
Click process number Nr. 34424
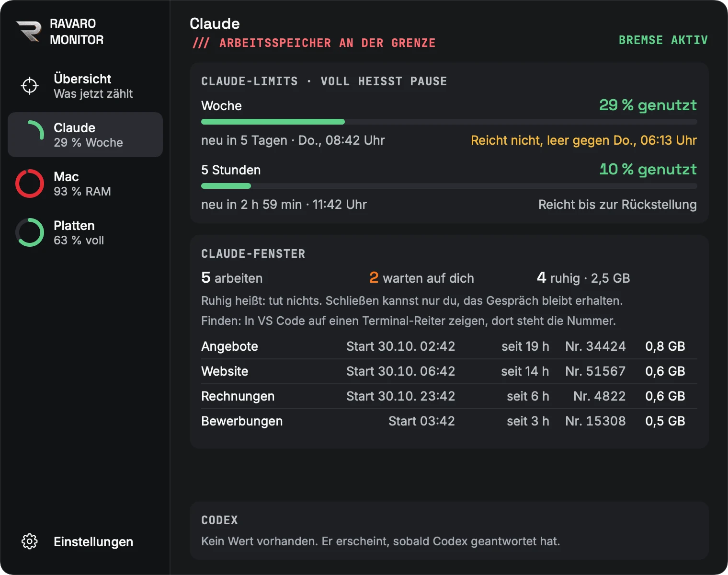[x=595, y=346]
